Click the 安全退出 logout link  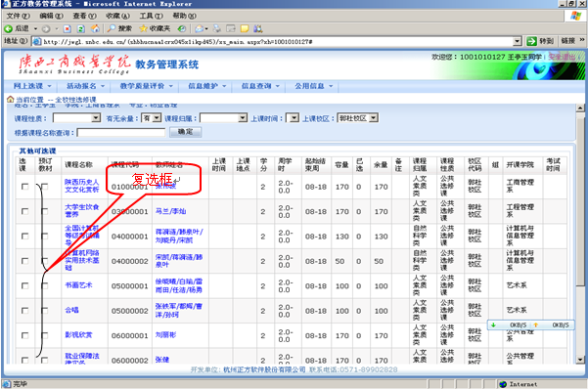(562, 57)
